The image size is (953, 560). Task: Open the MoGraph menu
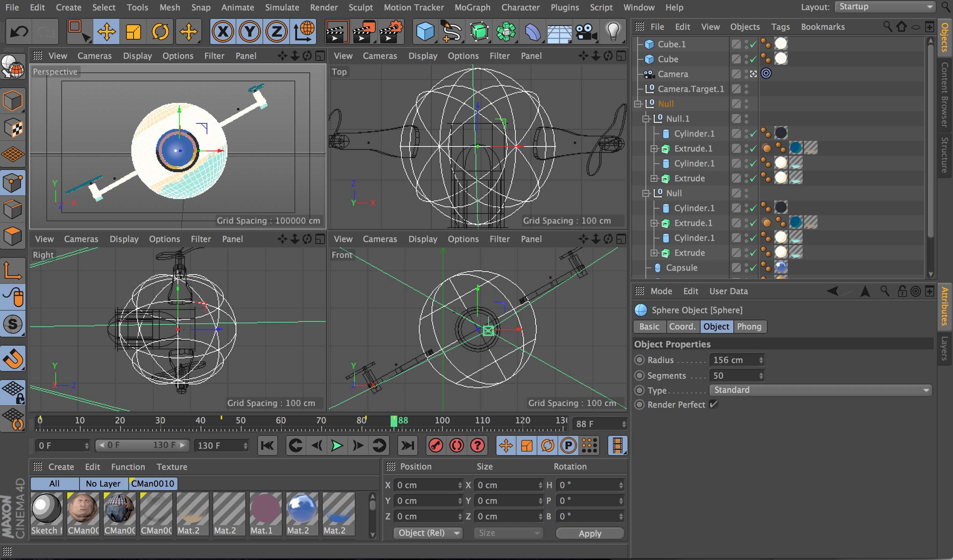point(472,7)
